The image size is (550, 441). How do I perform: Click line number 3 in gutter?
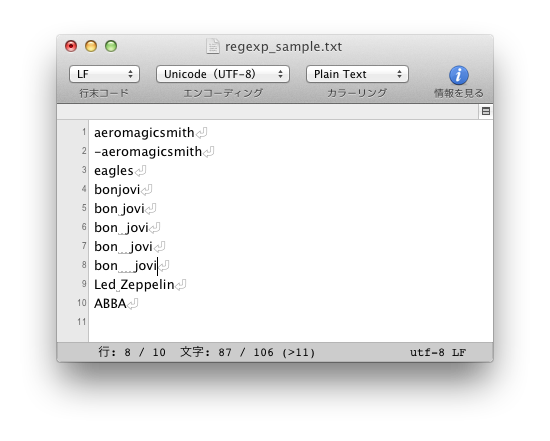tap(84, 170)
